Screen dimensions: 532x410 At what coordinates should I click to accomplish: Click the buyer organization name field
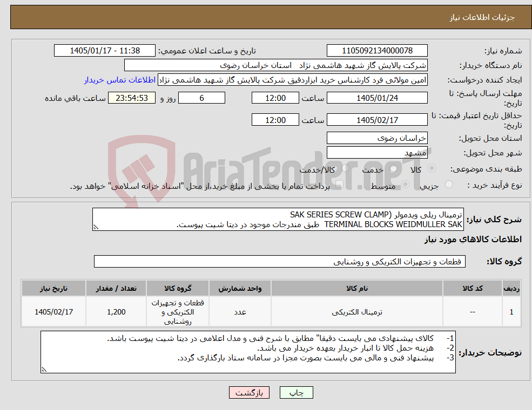(276, 65)
